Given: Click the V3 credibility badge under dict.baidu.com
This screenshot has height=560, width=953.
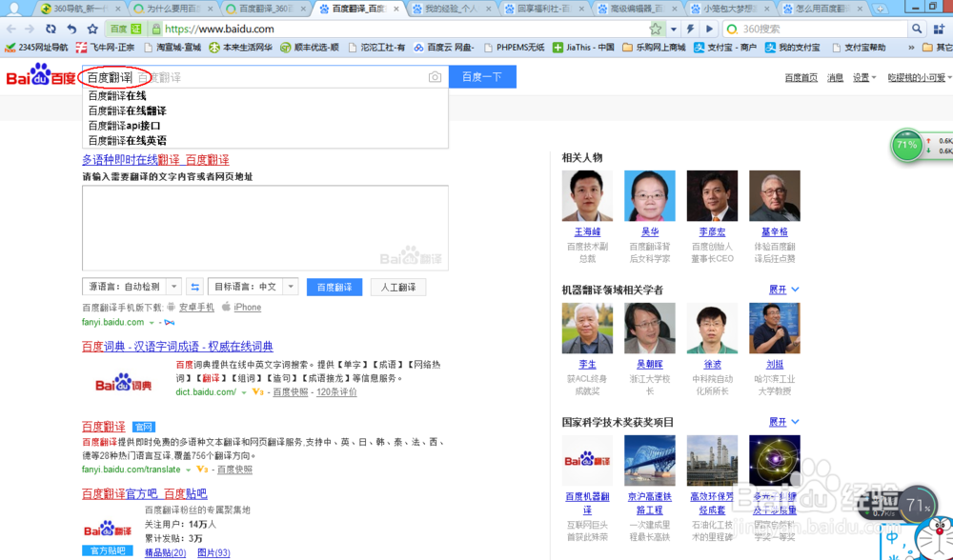Looking at the screenshot, I should 257,391.
